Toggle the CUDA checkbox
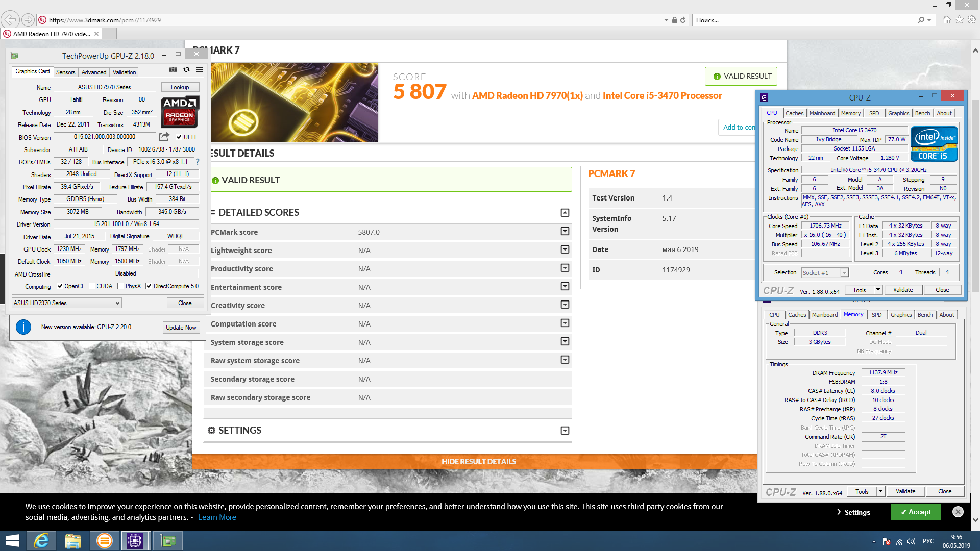The width and height of the screenshot is (980, 551). [x=92, y=286]
